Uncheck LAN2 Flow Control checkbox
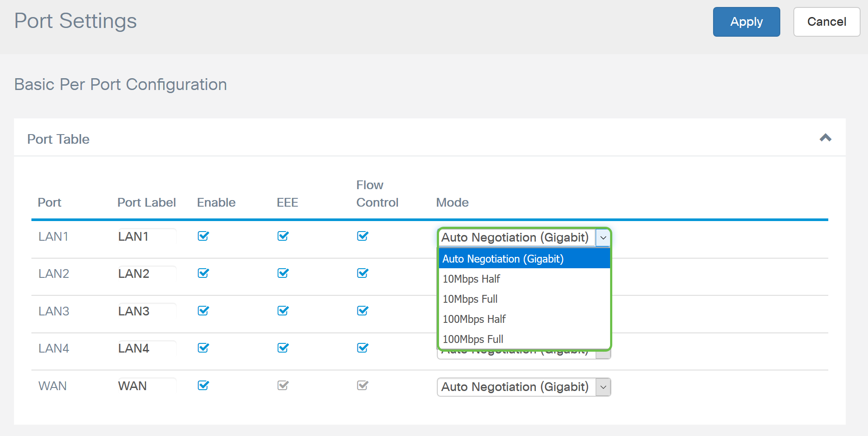 (x=363, y=273)
